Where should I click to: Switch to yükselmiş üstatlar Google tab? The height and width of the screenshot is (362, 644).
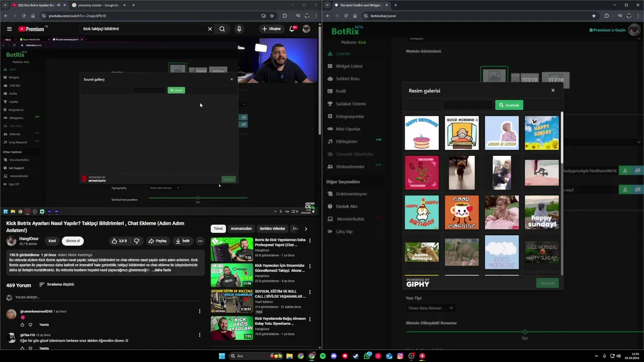pyautogui.click(x=98, y=5)
